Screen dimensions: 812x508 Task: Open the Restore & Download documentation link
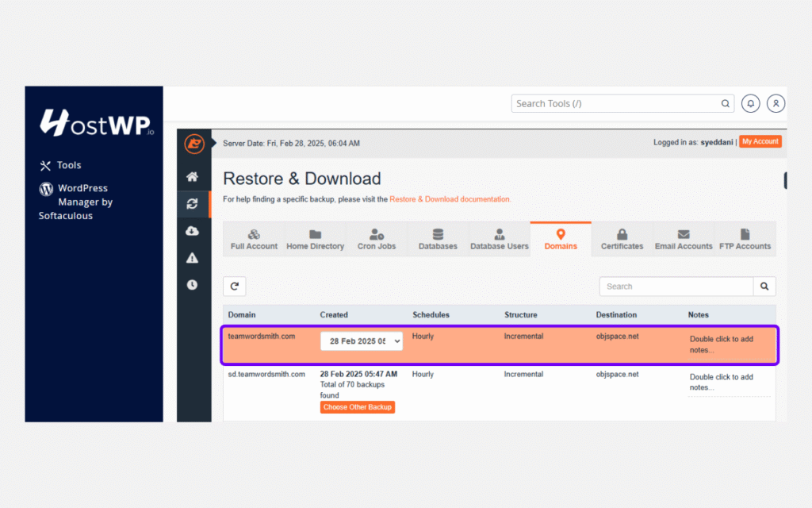point(450,199)
